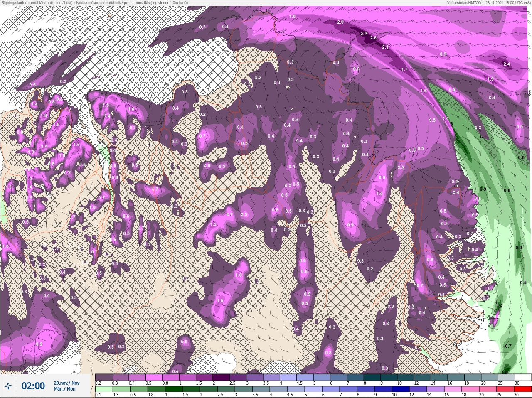The width and height of the screenshot is (532, 398).
Task: Click the 02:00 forecast time display
Action: coord(33,386)
